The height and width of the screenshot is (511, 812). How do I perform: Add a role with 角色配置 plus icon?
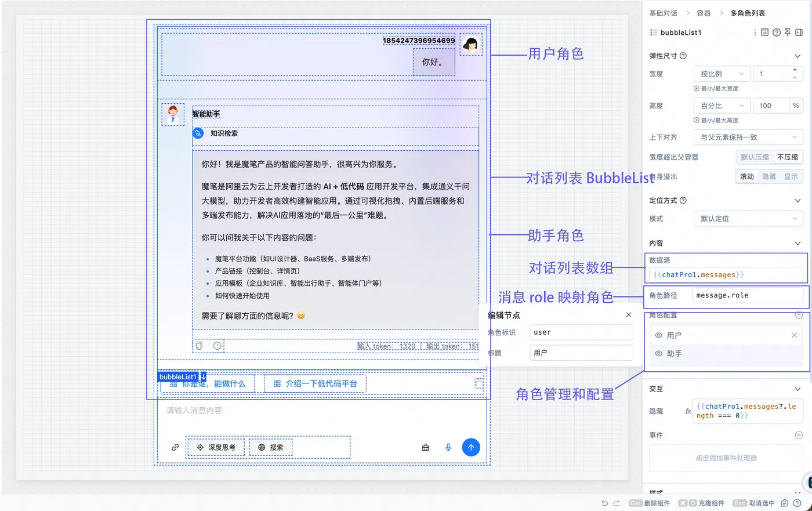click(x=799, y=315)
